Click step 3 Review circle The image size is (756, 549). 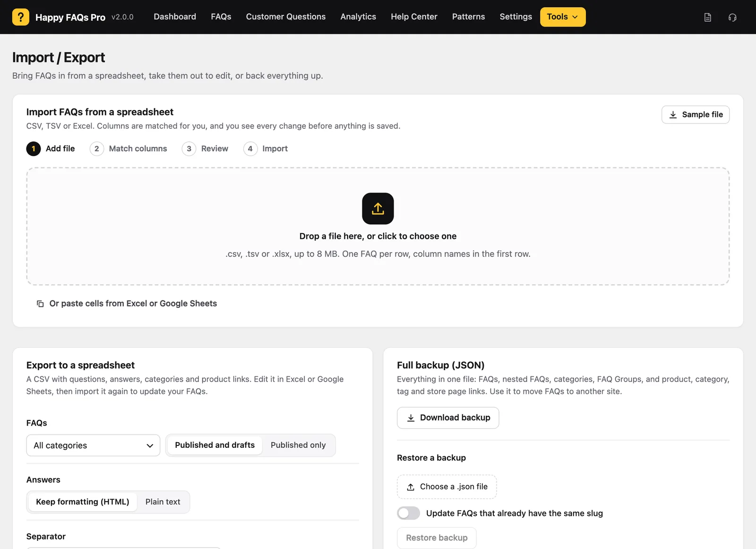(189, 148)
